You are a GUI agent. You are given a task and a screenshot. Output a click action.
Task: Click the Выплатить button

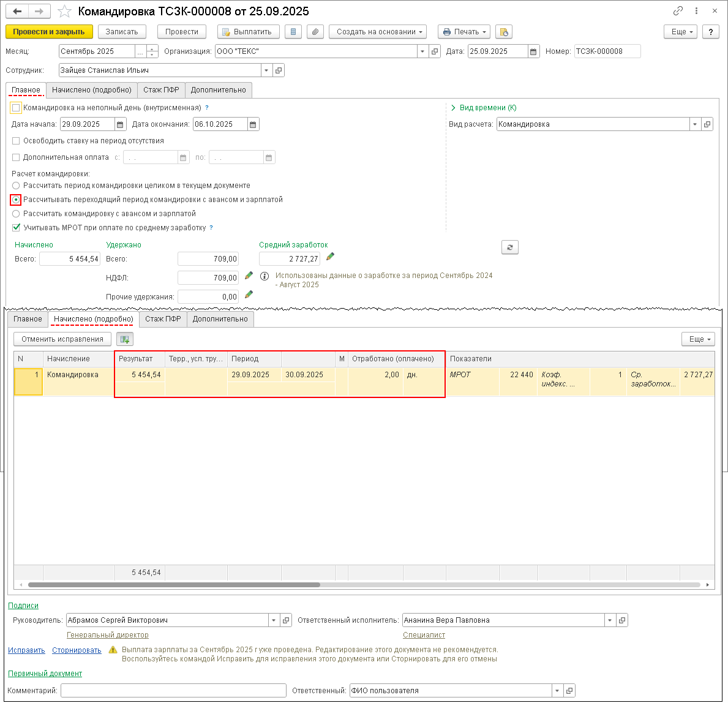pos(249,32)
